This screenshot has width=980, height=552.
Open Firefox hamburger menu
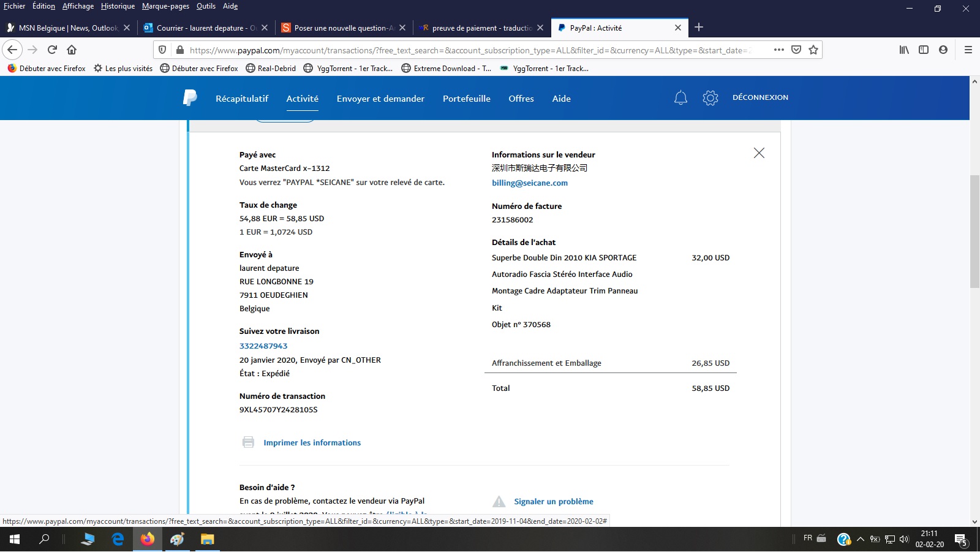pyautogui.click(x=968, y=50)
